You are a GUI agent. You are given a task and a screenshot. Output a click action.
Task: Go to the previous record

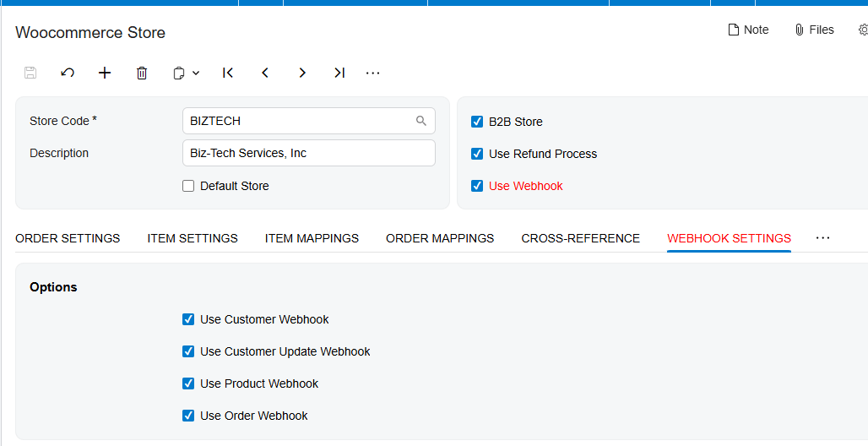(x=265, y=73)
